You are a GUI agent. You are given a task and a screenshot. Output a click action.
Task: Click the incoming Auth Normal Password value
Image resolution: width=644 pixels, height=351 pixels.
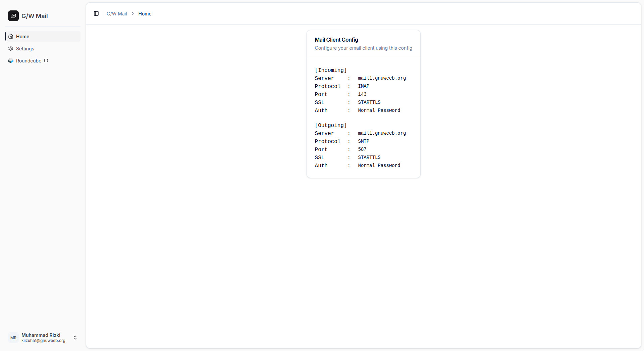[379, 110]
